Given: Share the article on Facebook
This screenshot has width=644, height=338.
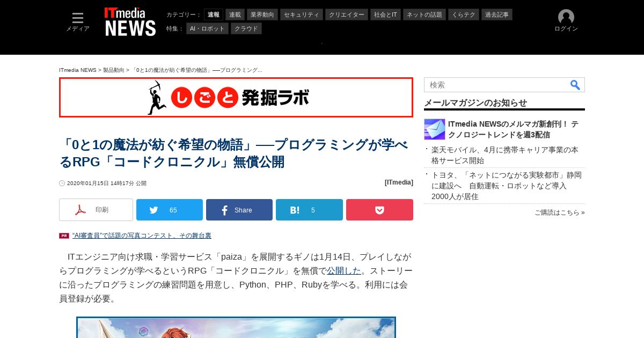Looking at the screenshot, I should (239, 210).
